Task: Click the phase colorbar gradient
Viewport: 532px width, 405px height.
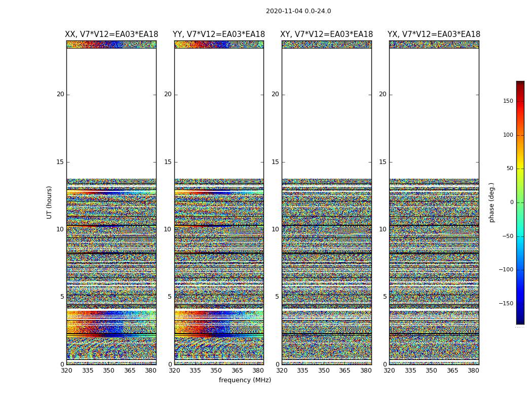Action: pyautogui.click(x=520, y=202)
